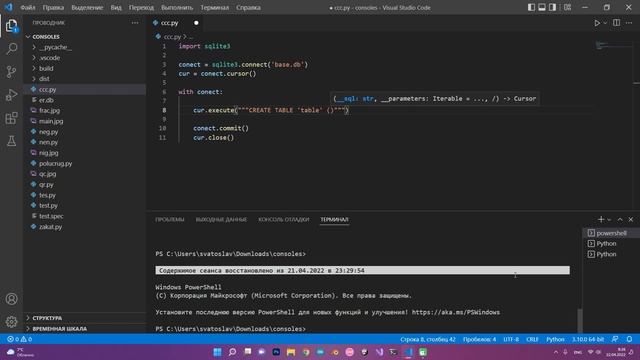The height and width of the screenshot is (360, 640).
Task: Select the ТЕРМИНАЛ panel tab
Action: pos(334,220)
